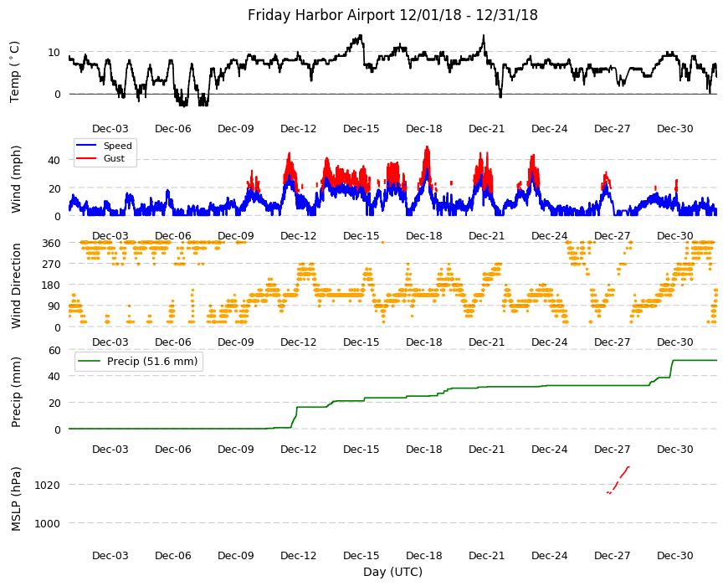The image size is (728, 586).
Task: Click the 360 tick on Wind Direction axis
Action: pyautogui.click(x=51, y=244)
